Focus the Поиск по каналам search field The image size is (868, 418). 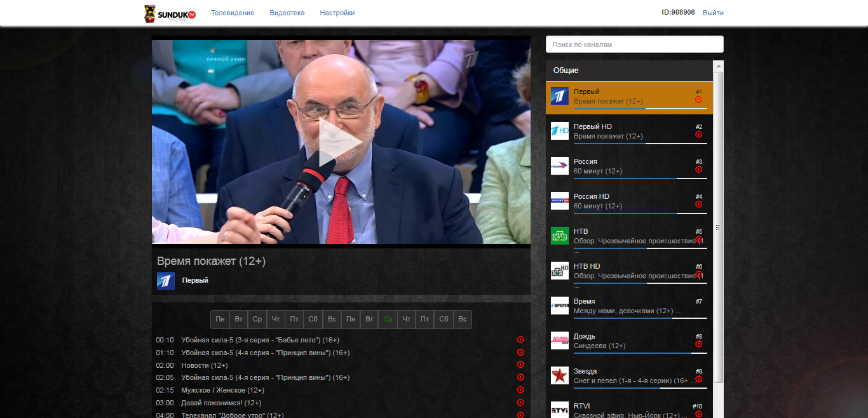tap(634, 44)
